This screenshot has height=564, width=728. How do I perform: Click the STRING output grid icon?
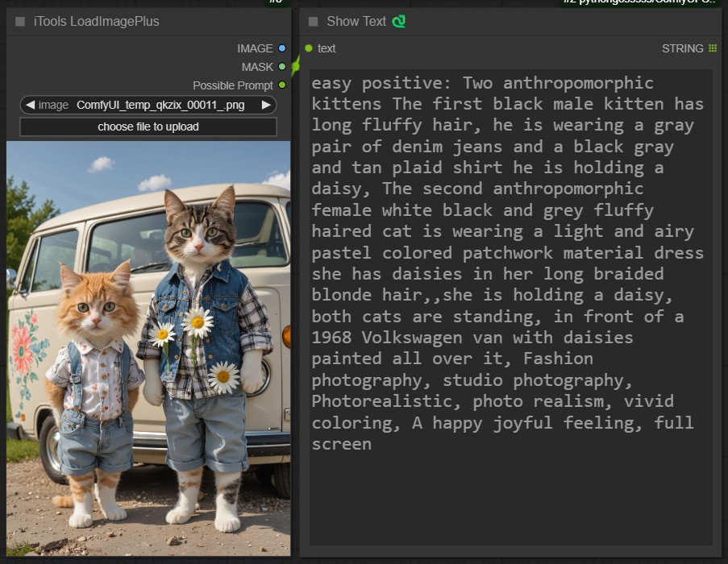713,48
